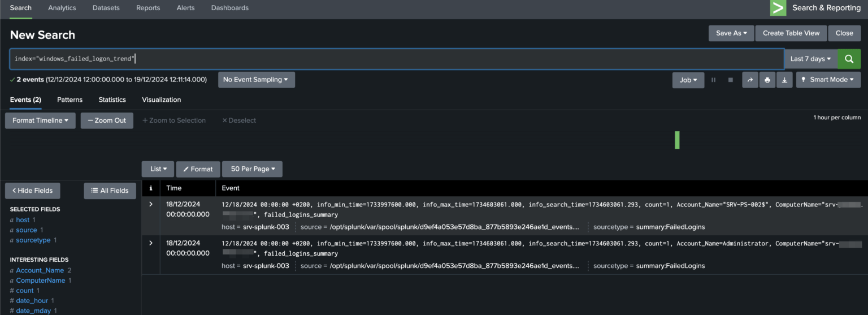
Task: Click the green timeline bar
Action: [x=677, y=140]
